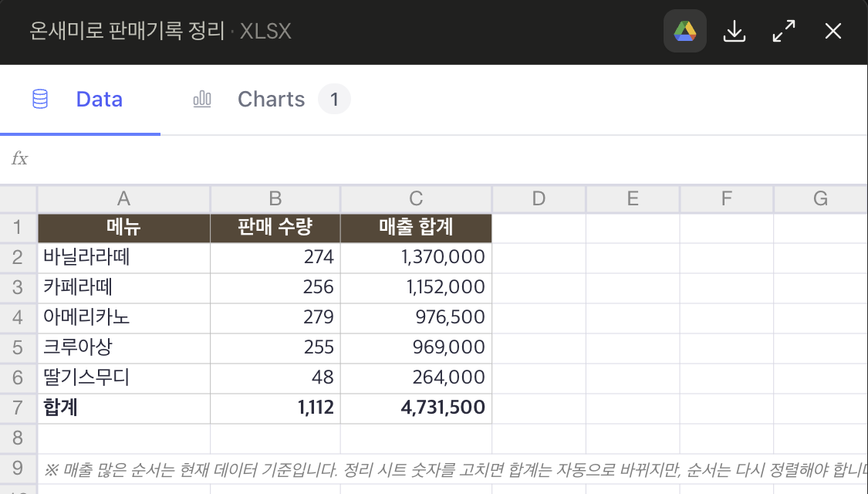
Task: Select the 크루아상 cell
Action: (x=123, y=347)
